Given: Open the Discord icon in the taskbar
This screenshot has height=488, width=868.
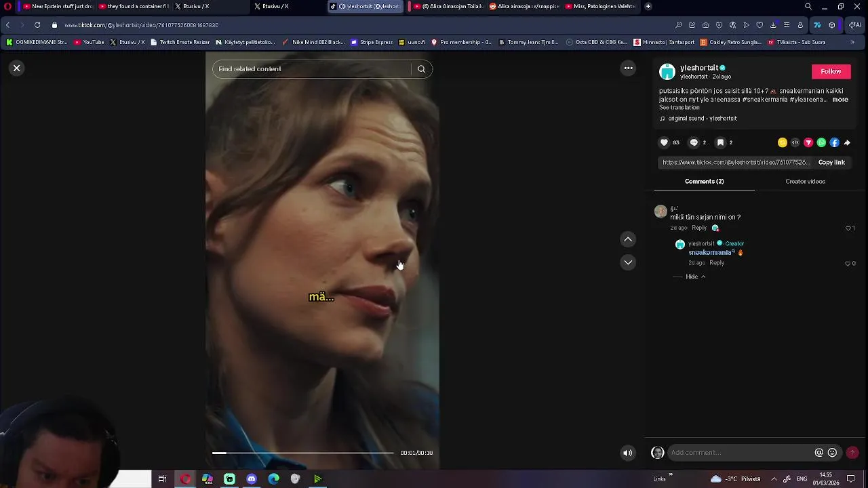Looking at the screenshot, I should [252, 479].
